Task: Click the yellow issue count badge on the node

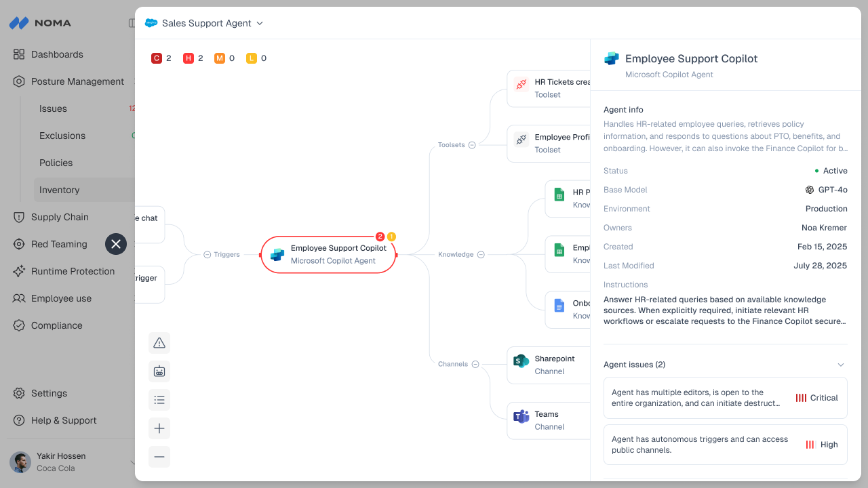Action: [x=391, y=237]
